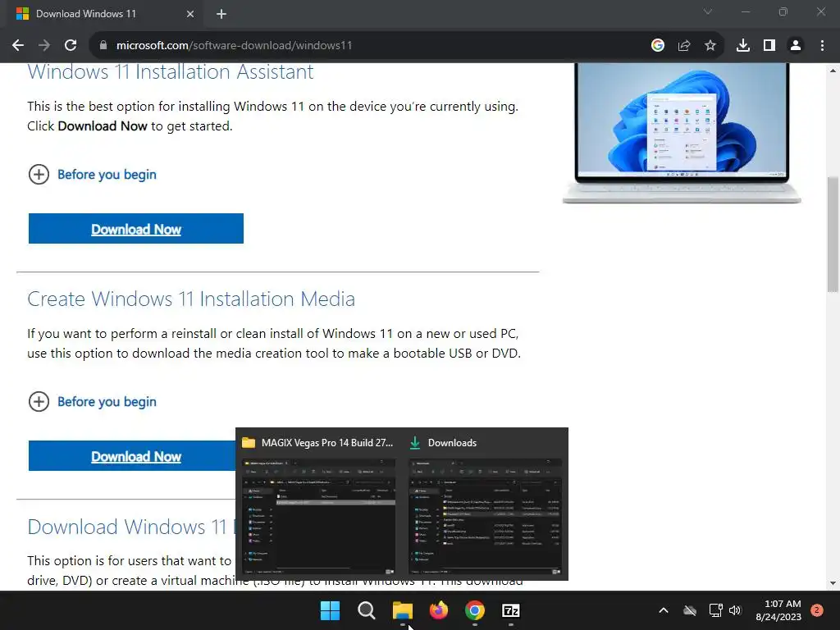Image resolution: width=840 pixels, height=630 pixels.
Task: Click the Chrome taskbar icon
Action: 475,610
